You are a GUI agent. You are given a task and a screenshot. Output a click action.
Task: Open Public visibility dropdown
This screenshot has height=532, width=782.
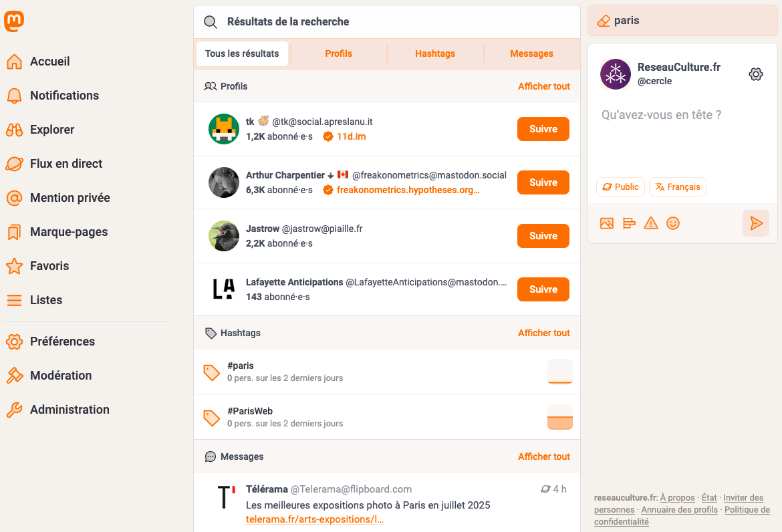[620, 187]
